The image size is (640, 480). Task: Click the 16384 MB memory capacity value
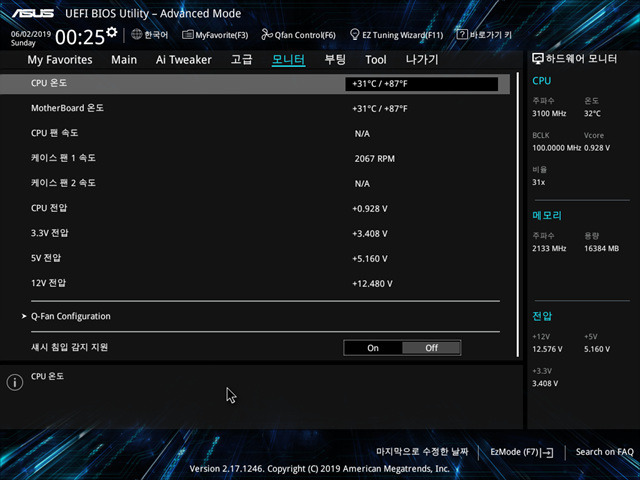(601, 249)
